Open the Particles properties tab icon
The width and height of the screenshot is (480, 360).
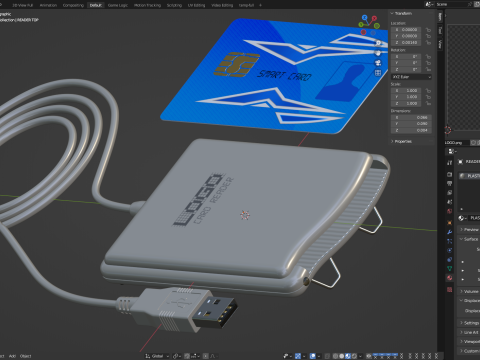(450, 241)
